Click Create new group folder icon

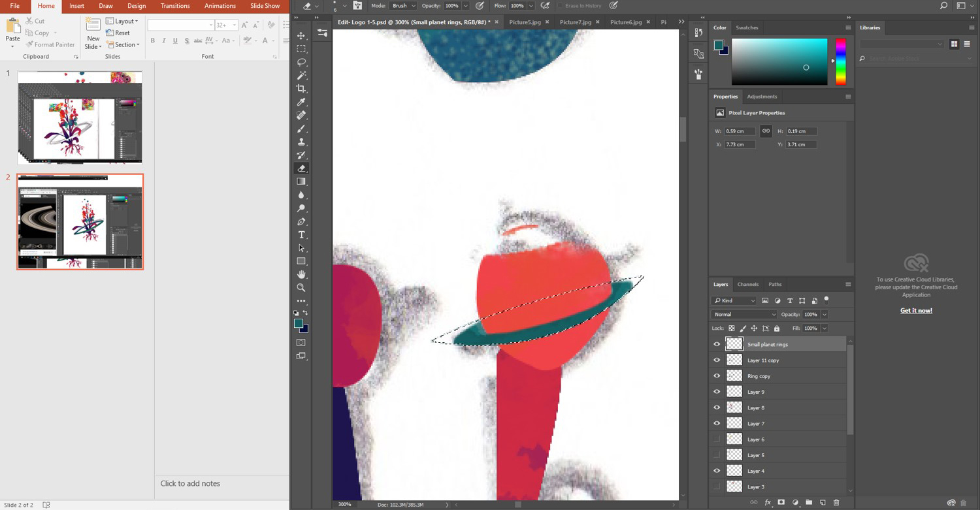(x=809, y=503)
